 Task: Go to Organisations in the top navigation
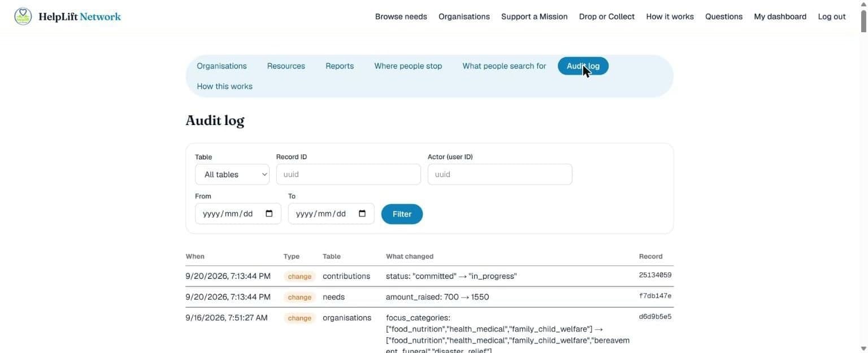click(x=464, y=16)
